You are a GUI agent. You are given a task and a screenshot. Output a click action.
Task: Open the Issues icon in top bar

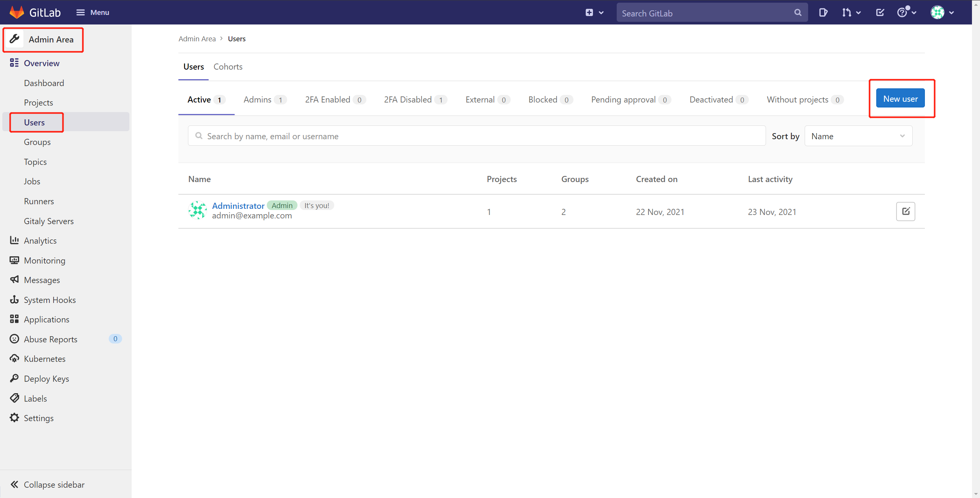[823, 13]
